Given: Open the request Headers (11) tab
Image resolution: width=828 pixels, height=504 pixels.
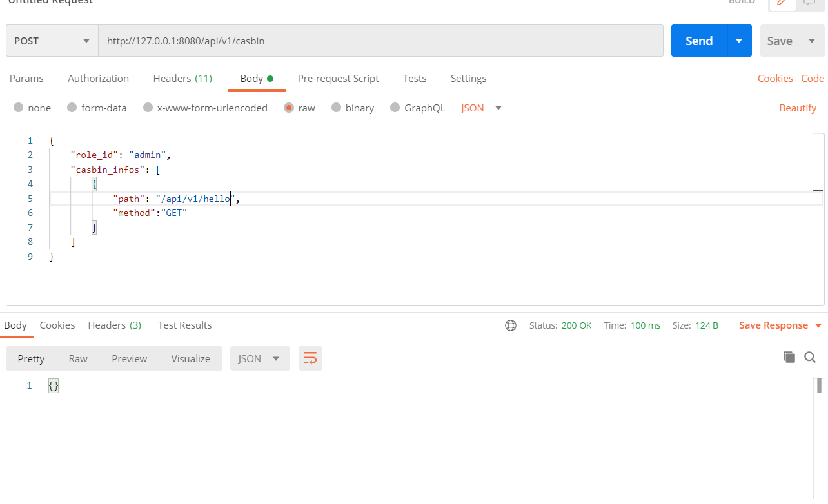Looking at the screenshot, I should point(182,78).
